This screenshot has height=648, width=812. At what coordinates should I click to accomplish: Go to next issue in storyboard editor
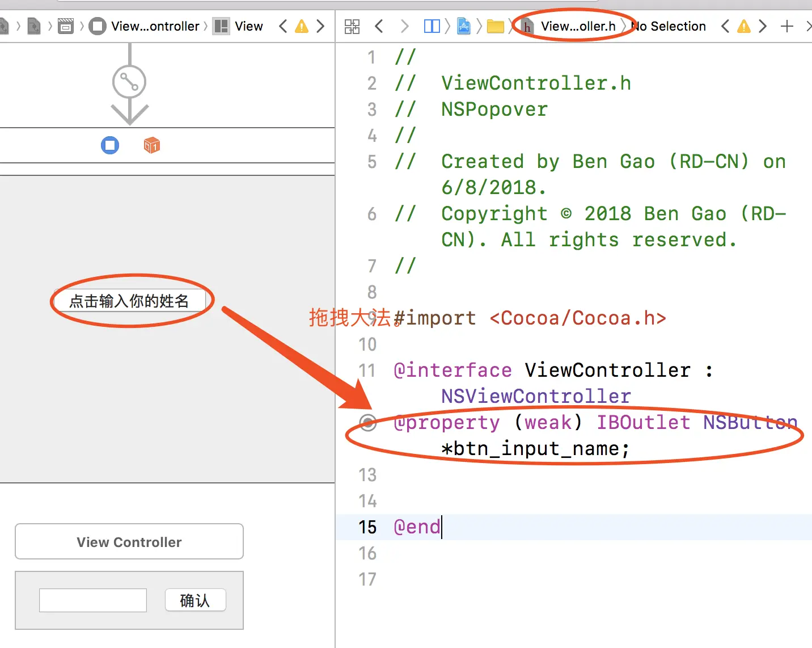click(x=320, y=26)
